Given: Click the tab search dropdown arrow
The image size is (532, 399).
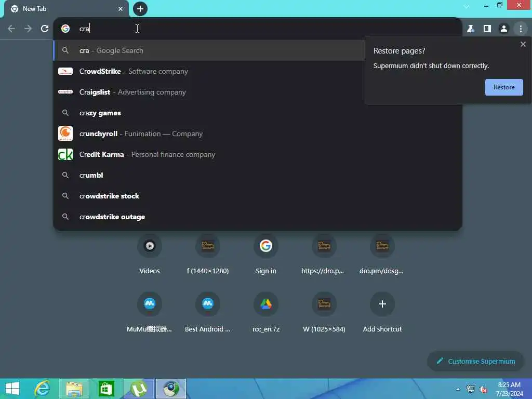Looking at the screenshot, I should (x=467, y=6).
